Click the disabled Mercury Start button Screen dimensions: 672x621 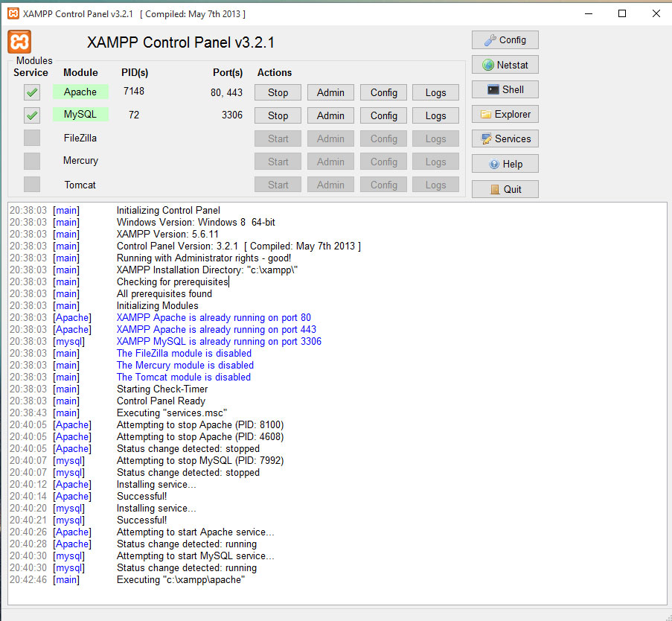(x=278, y=162)
